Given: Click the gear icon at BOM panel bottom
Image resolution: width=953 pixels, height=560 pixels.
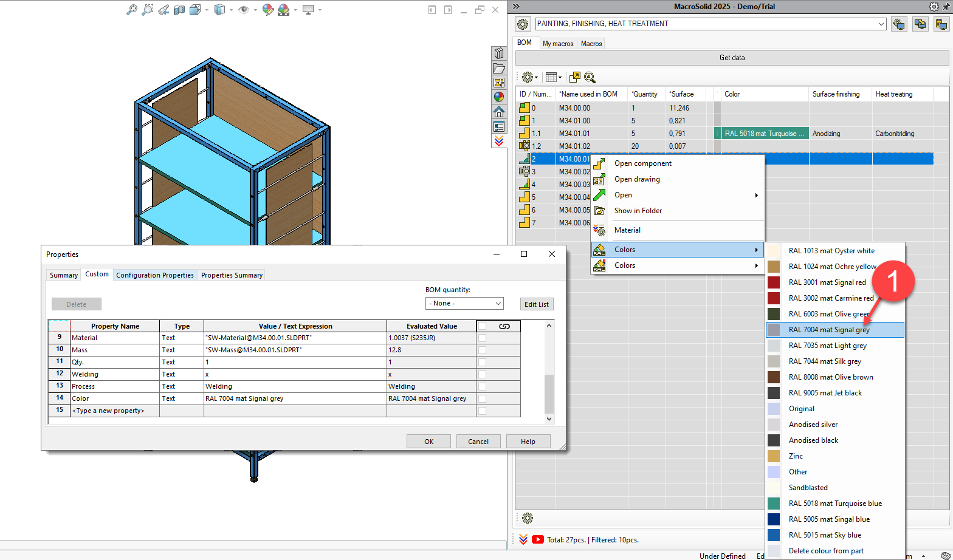Looking at the screenshot, I should click(528, 518).
